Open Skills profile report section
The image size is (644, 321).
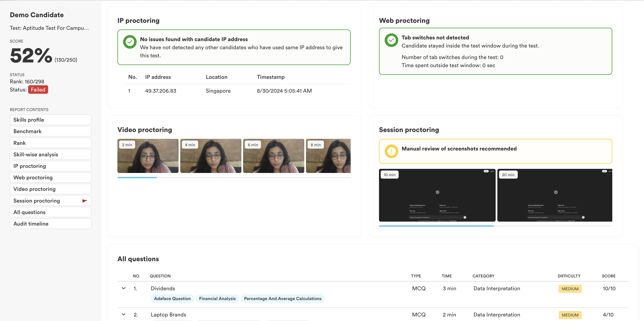tap(51, 120)
